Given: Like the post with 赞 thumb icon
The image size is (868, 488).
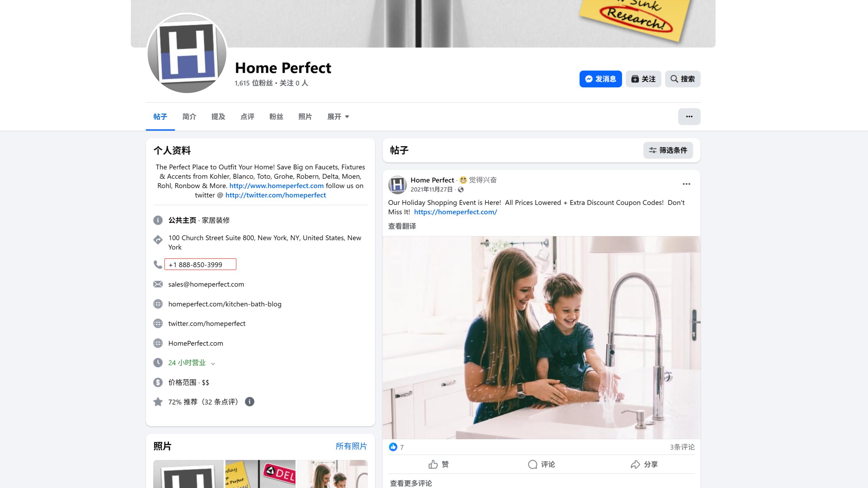Looking at the screenshot, I should coord(433,464).
